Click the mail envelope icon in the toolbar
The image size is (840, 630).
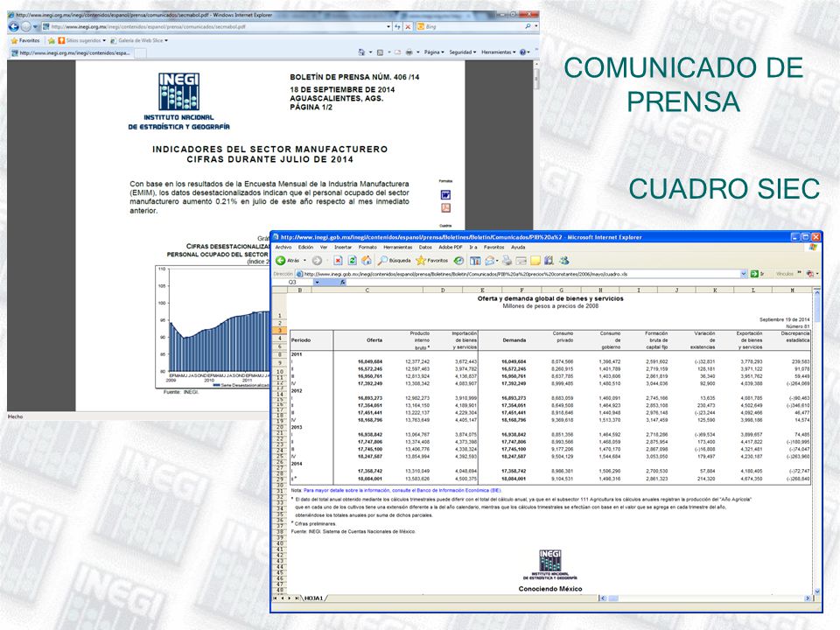pyautogui.click(x=490, y=261)
